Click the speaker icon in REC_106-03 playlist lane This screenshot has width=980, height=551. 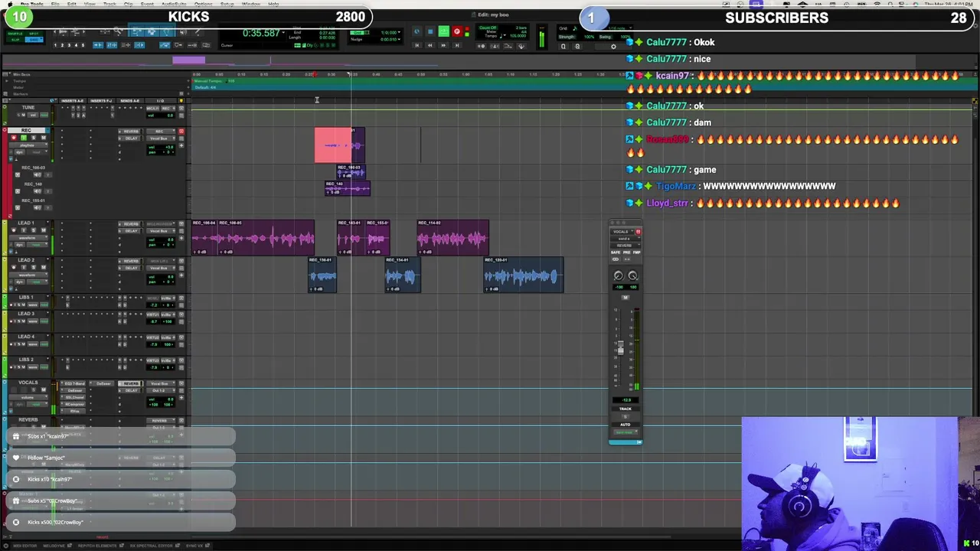point(38,174)
